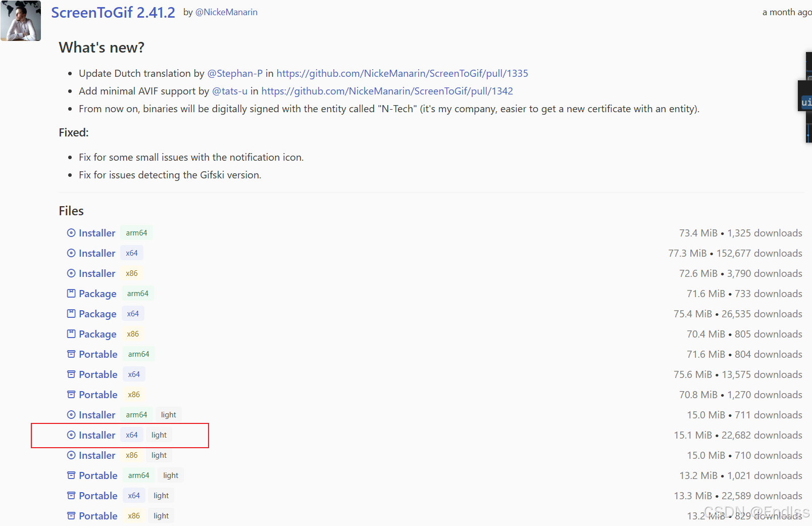This screenshot has width=812, height=526.
Task: Download the Installer x64 light file
Action: click(97, 435)
